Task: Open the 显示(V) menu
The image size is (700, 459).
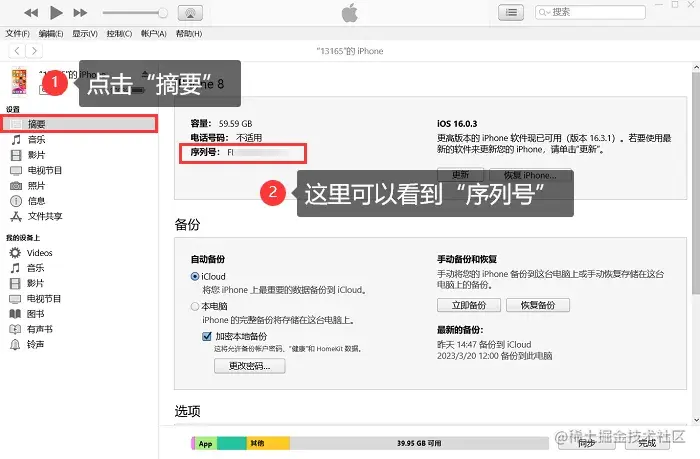Action: [x=85, y=33]
